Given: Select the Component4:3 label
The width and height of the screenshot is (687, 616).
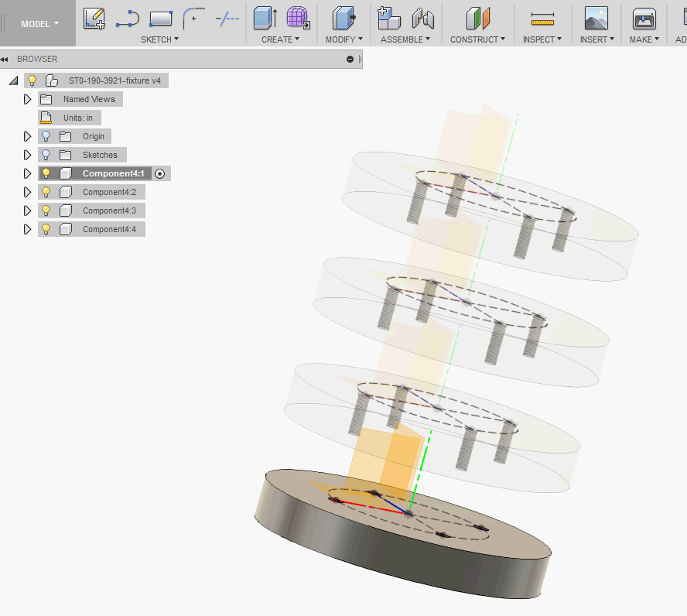Looking at the screenshot, I should tap(110, 210).
